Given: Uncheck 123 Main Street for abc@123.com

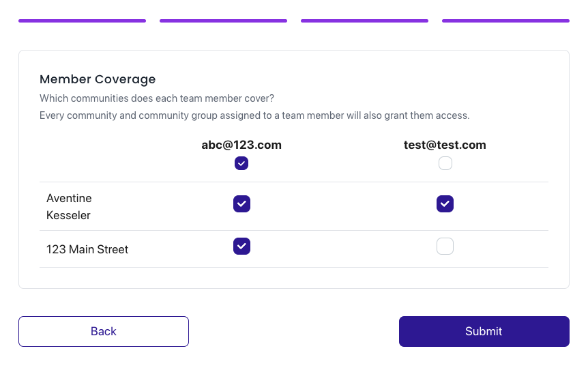Looking at the screenshot, I should (x=242, y=247).
